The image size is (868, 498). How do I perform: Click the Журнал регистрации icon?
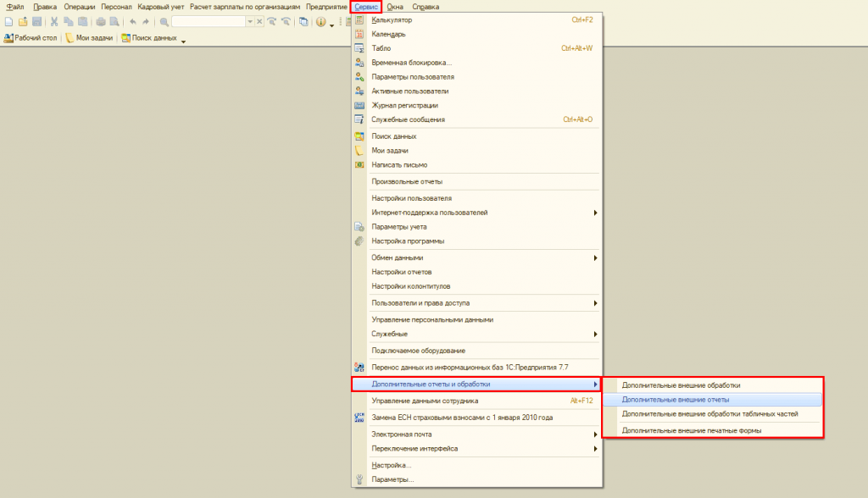click(359, 105)
